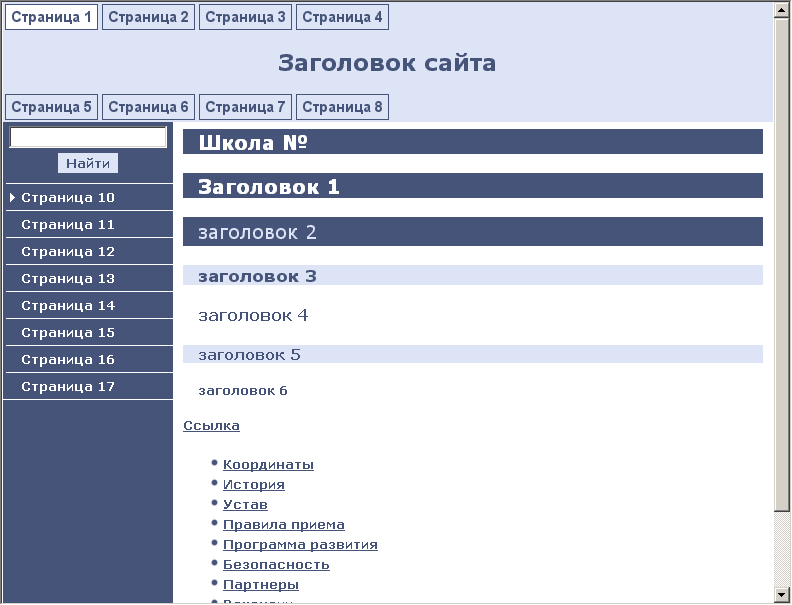Open the Правила приема link
The image size is (792, 605).
coord(284,525)
